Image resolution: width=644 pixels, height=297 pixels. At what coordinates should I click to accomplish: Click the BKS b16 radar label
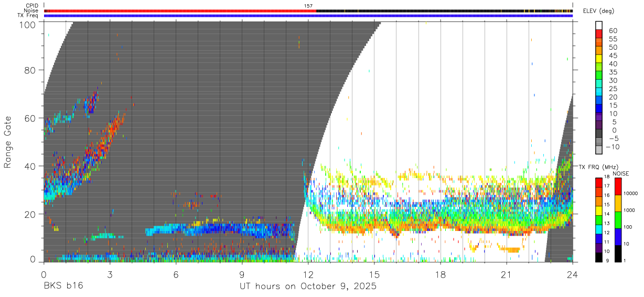pos(63,287)
